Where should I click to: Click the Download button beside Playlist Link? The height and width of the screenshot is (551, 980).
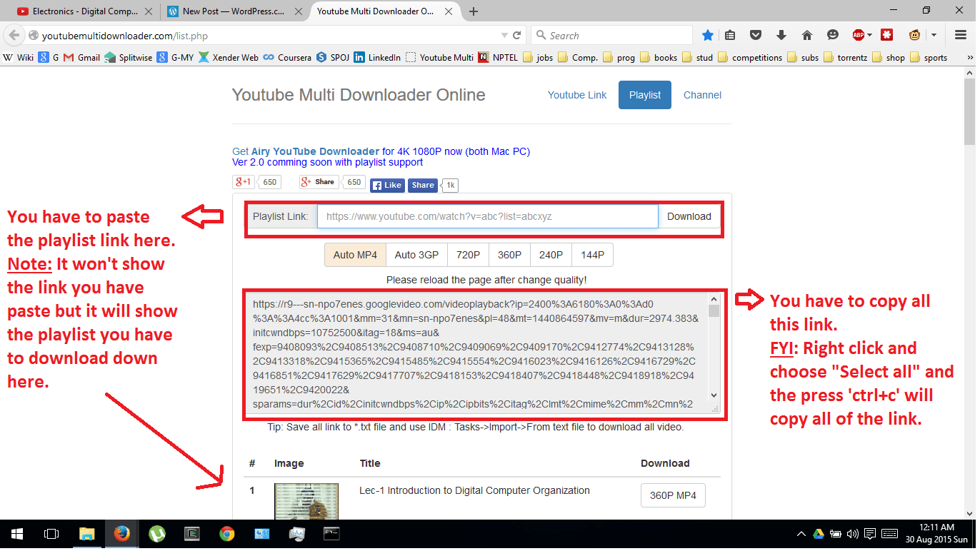(689, 216)
